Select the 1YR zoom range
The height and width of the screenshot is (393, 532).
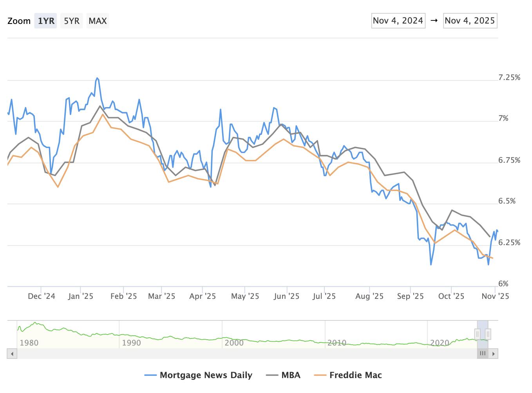click(46, 21)
